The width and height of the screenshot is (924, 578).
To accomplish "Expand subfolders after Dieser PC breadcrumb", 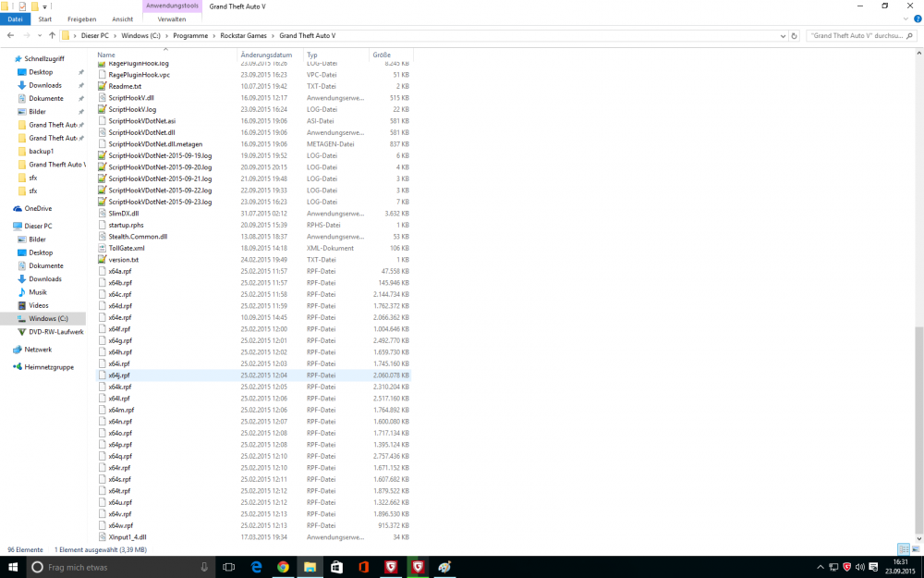I will click(115, 36).
